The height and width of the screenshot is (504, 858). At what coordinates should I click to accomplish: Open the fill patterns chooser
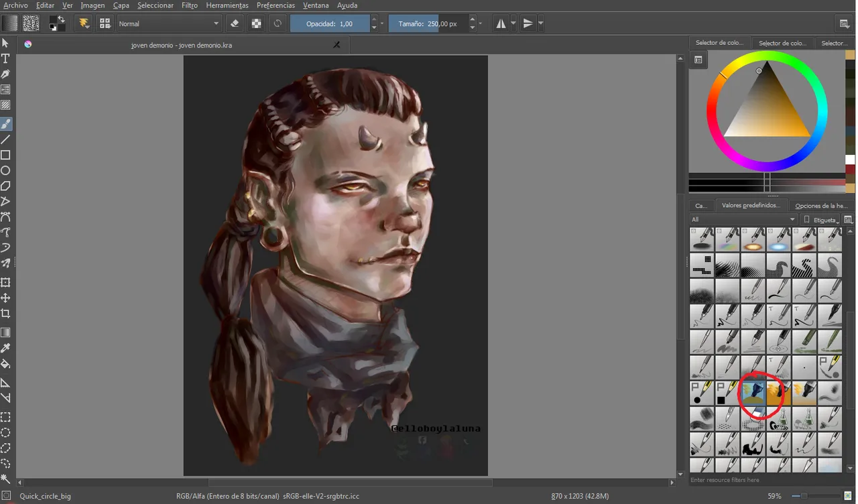31,23
